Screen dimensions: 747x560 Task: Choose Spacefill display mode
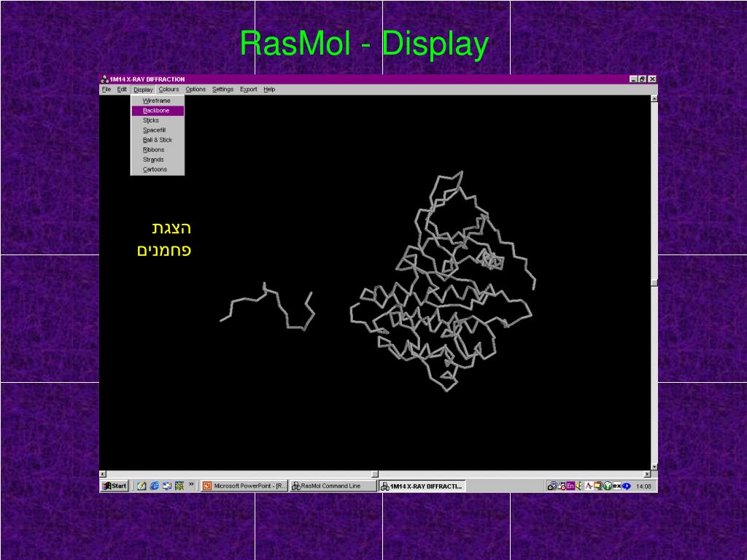point(158,130)
